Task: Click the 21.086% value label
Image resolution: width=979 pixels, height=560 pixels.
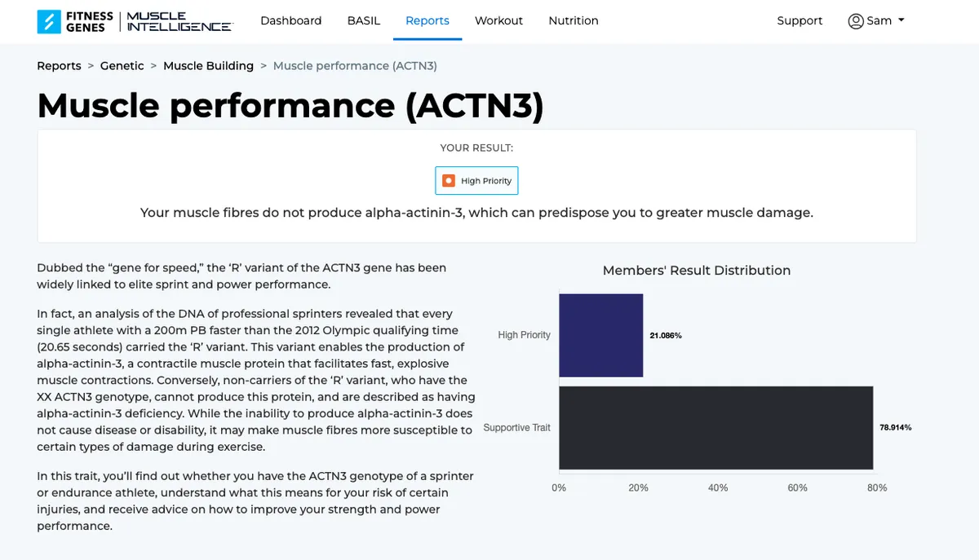Action: point(666,335)
